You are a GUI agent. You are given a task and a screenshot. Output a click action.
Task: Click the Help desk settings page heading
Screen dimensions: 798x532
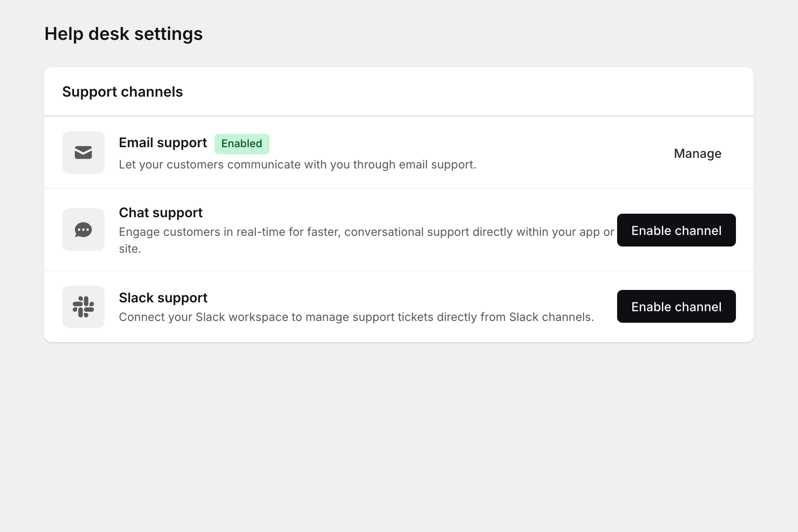(x=123, y=34)
